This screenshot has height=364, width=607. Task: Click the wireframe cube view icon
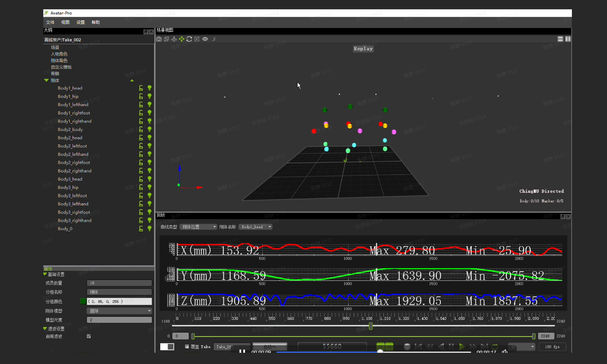coord(166,39)
